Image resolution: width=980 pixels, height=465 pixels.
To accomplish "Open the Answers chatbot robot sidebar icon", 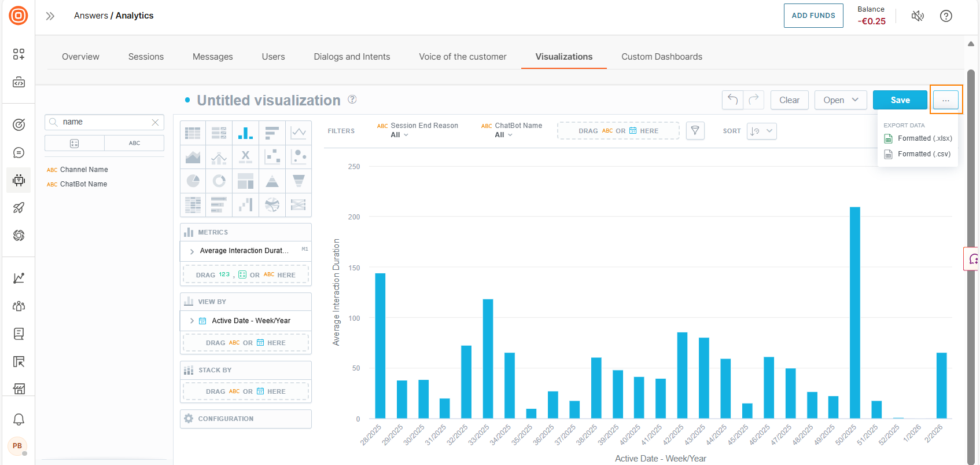I will point(19,180).
